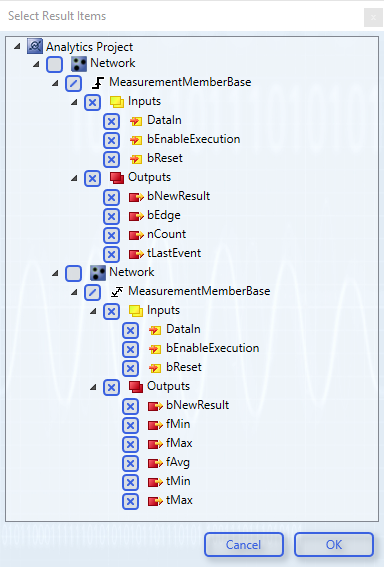The height and width of the screenshot is (567, 384).
Task: Click the upper MeasurementMemberBase step-edge icon
Action: point(98,82)
